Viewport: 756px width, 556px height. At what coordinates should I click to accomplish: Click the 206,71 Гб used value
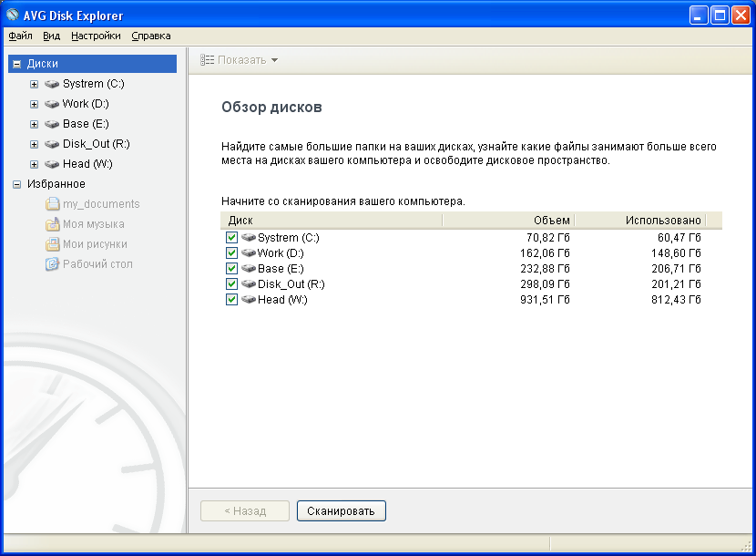click(676, 268)
